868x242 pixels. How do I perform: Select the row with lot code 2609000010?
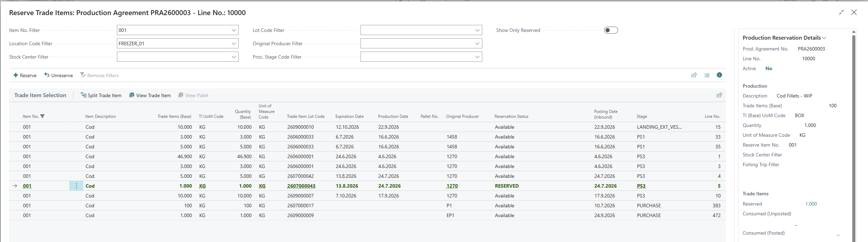click(x=367, y=127)
